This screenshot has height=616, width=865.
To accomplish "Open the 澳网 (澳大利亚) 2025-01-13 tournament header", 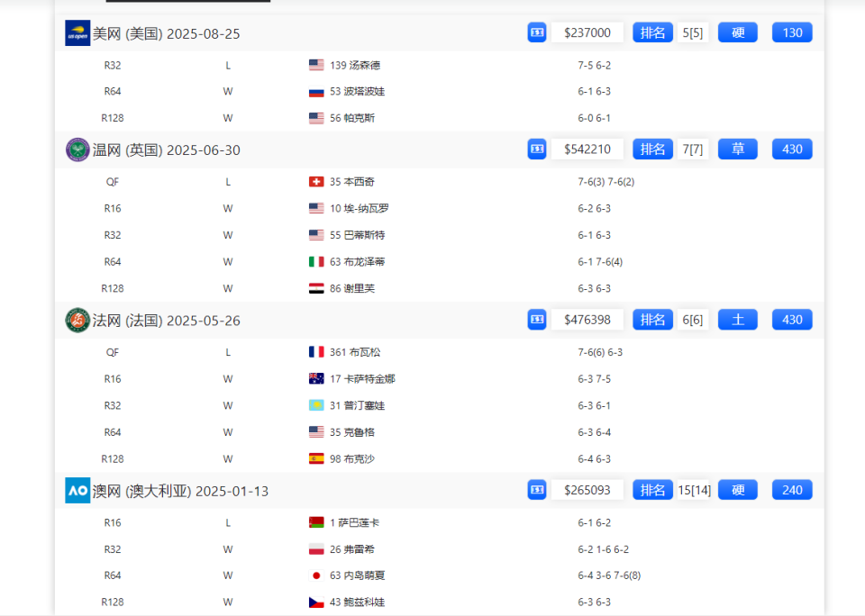I will pyautogui.click(x=180, y=491).
